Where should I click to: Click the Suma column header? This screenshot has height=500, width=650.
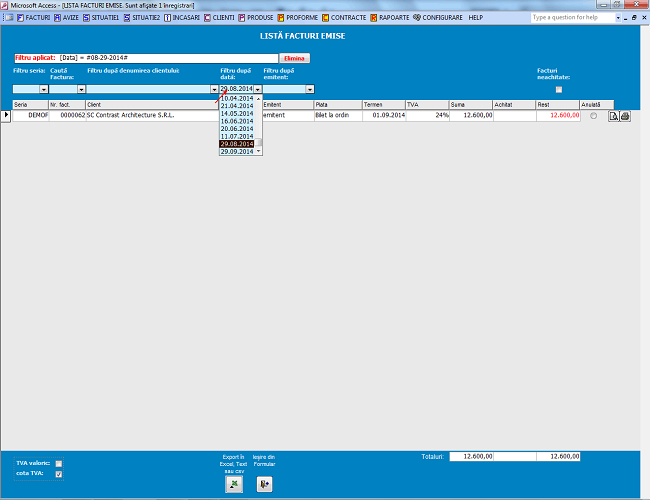click(x=471, y=105)
